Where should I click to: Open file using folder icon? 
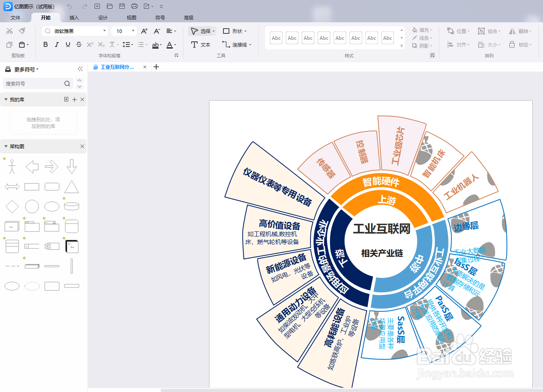coord(110,6)
